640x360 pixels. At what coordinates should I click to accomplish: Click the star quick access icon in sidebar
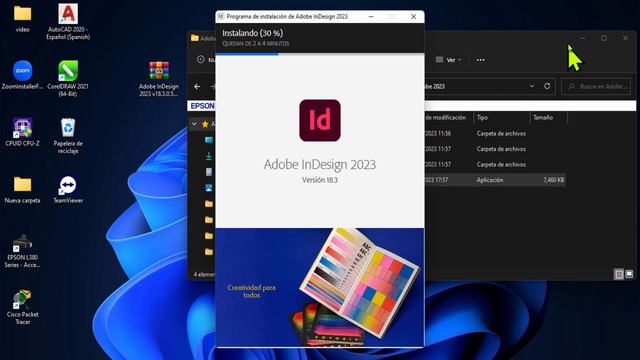tap(205, 124)
